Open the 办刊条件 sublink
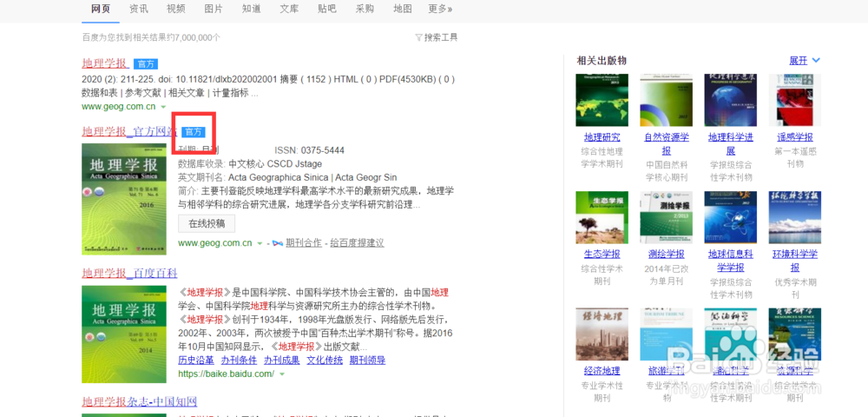Image resolution: width=868 pixels, height=417 pixels. coord(239,361)
